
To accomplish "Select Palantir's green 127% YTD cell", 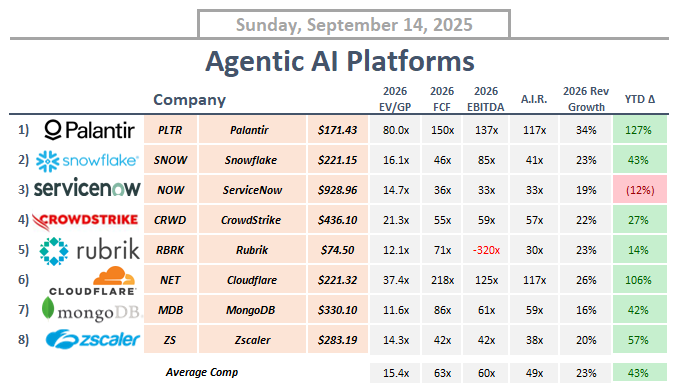I will pyautogui.click(x=640, y=130).
